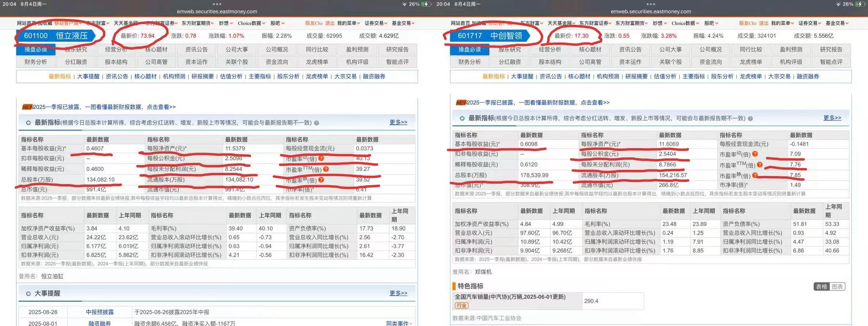Click gray help icon after 最新指标 note, 中创智领 page

(x=750, y=119)
